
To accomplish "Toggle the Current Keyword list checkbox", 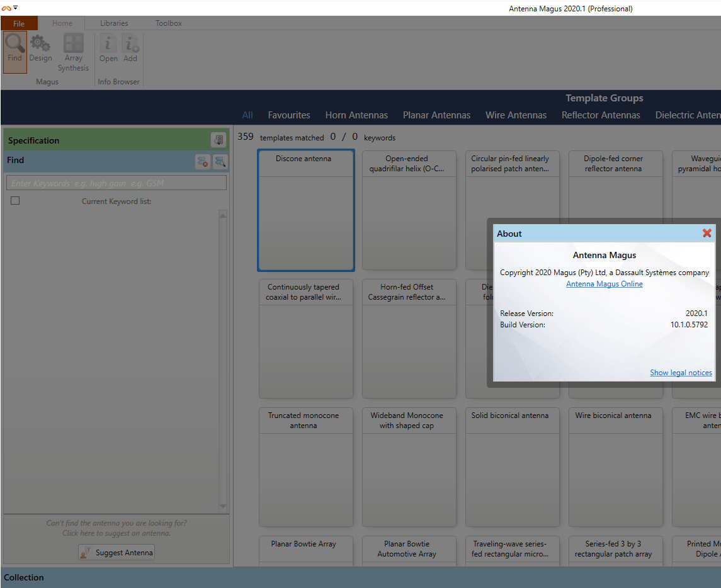I will [15, 201].
